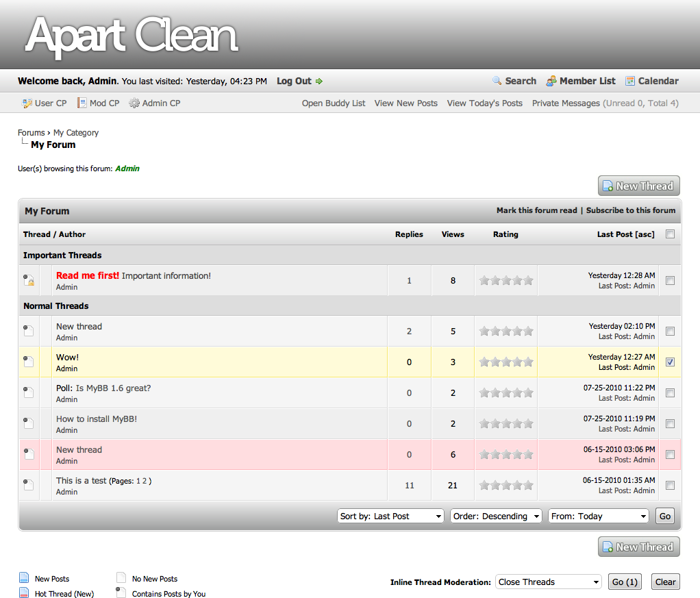The width and height of the screenshot is (700, 598).
Task: Click the Search magnifier icon
Action: pyautogui.click(x=497, y=81)
